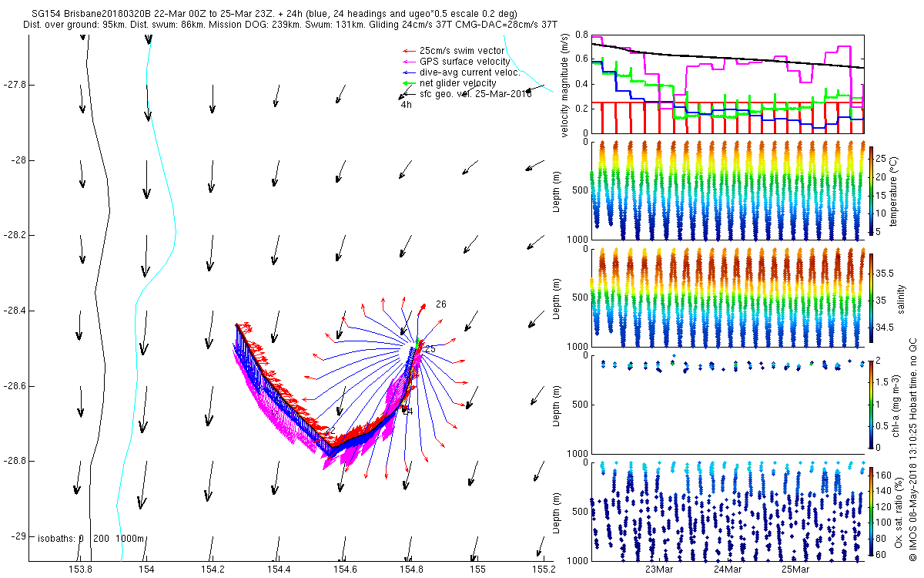Click the '4h' label under the legend
The width and height of the screenshot is (924, 578).
pos(406,105)
